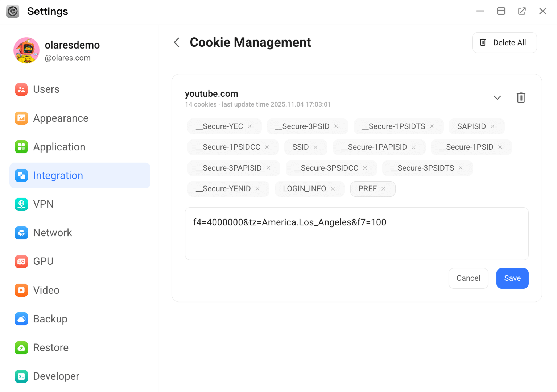Edit the PREF cookie value text field
The width and height of the screenshot is (557, 392).
coord(356,234)
